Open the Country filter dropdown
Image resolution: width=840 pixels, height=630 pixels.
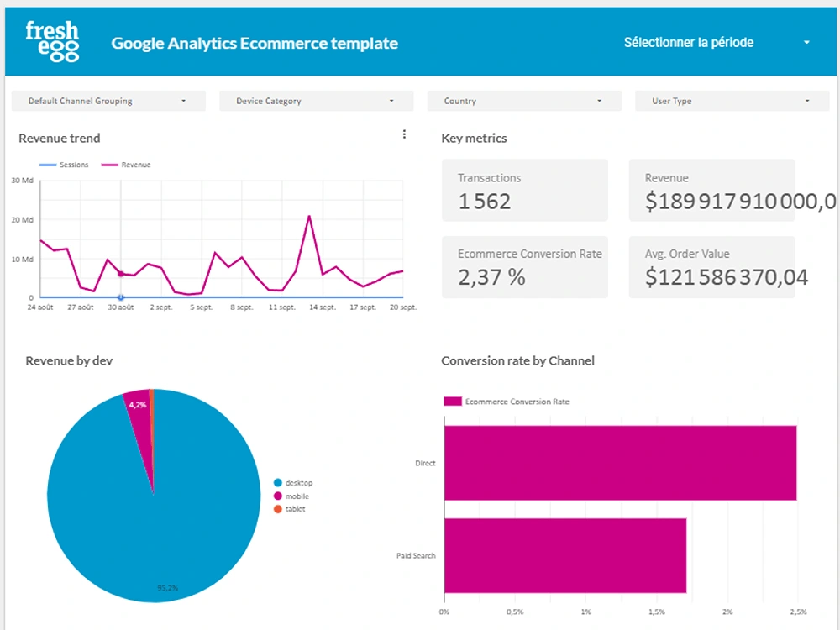pyautogui.click(x=523, y=100)
